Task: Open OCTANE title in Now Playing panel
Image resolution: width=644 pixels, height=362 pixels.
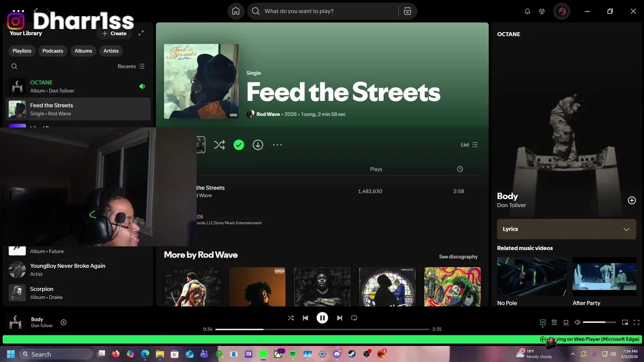Action: (x=509, y=34)
